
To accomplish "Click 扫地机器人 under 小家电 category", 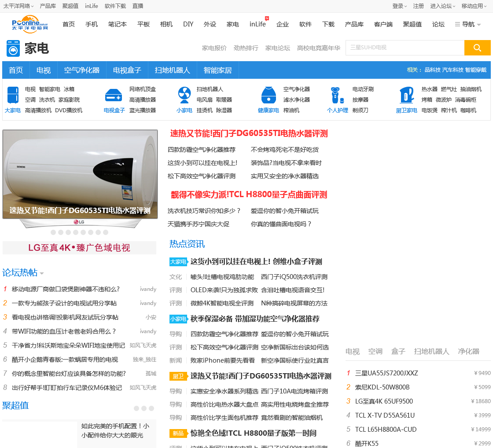I will [210, 89].
